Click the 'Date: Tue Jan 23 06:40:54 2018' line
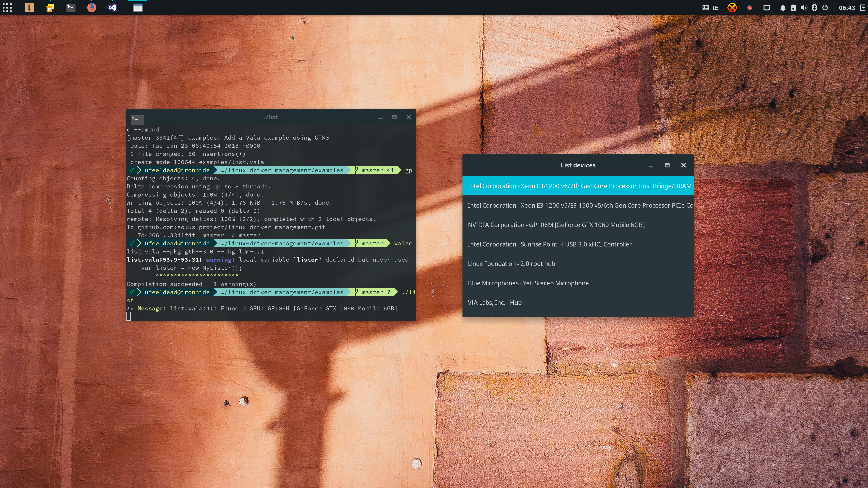Viewport: 868px width, 488px height. tap(195, 146)
